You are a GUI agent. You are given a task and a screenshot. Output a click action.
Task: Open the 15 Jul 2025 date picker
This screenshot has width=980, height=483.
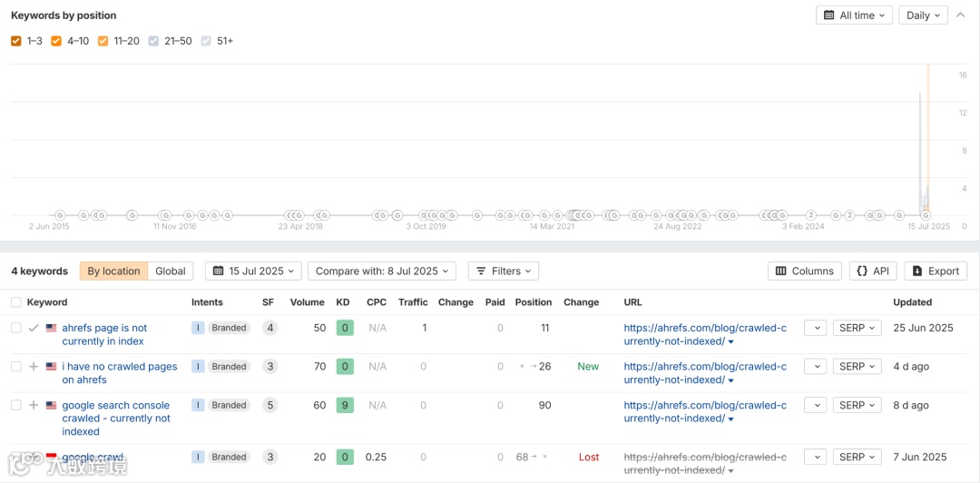pos(253,271)
